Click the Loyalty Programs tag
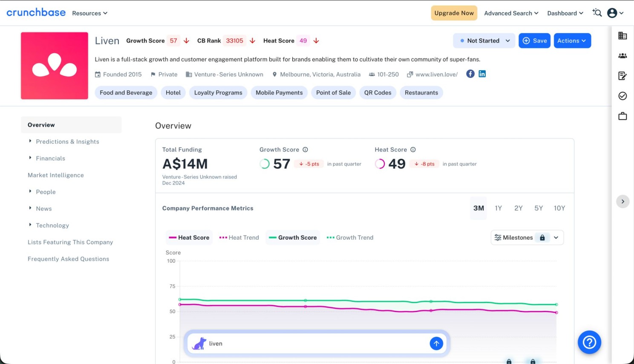Viewport: 634px width, 364px height. click(218, 93)
